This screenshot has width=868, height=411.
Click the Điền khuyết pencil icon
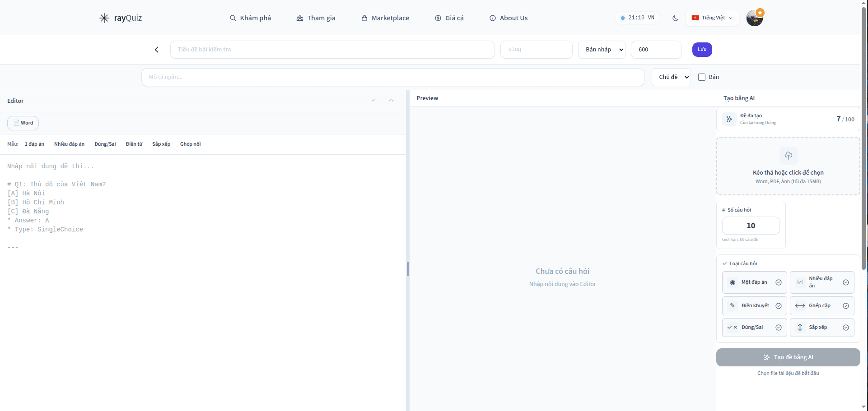click(x=733, y=305)
